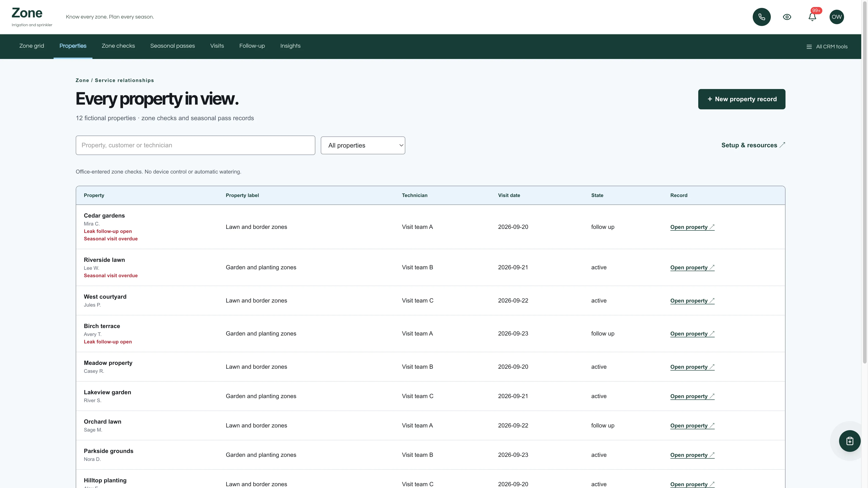Screen dimensions: 868x488
Task: Open the OW user avatar menu
Action: point(837,17)
